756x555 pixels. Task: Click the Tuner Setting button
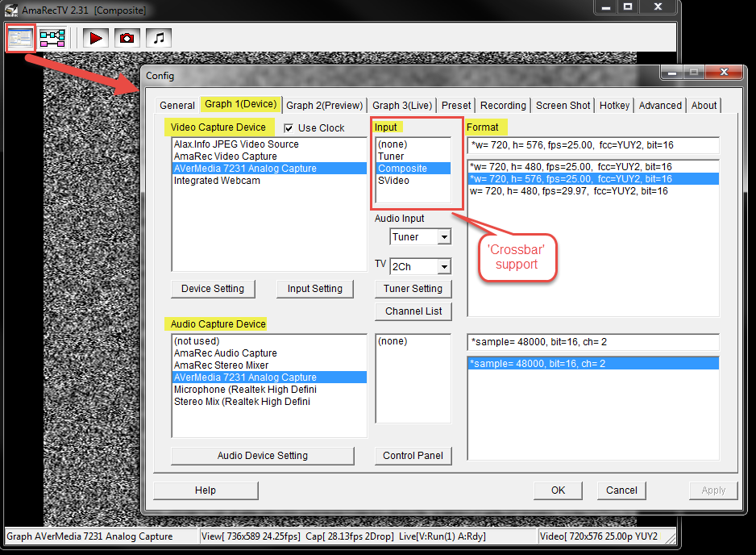tap(413, 289)
